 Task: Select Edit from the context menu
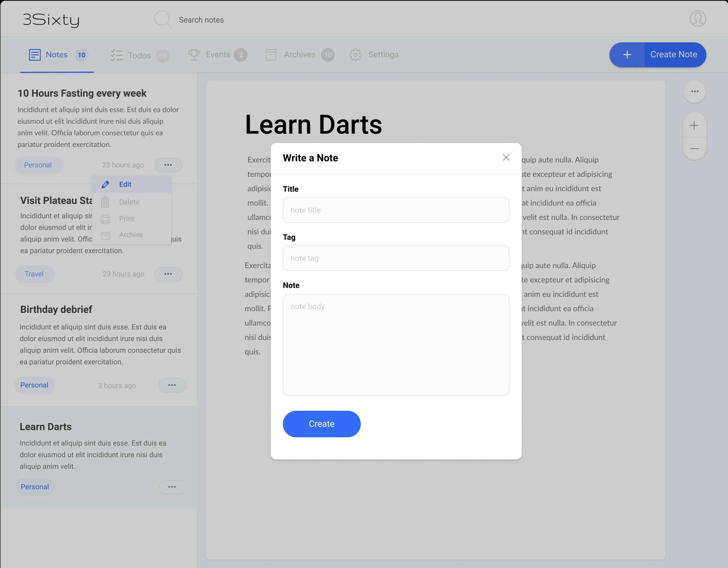(x=125, y=184)
